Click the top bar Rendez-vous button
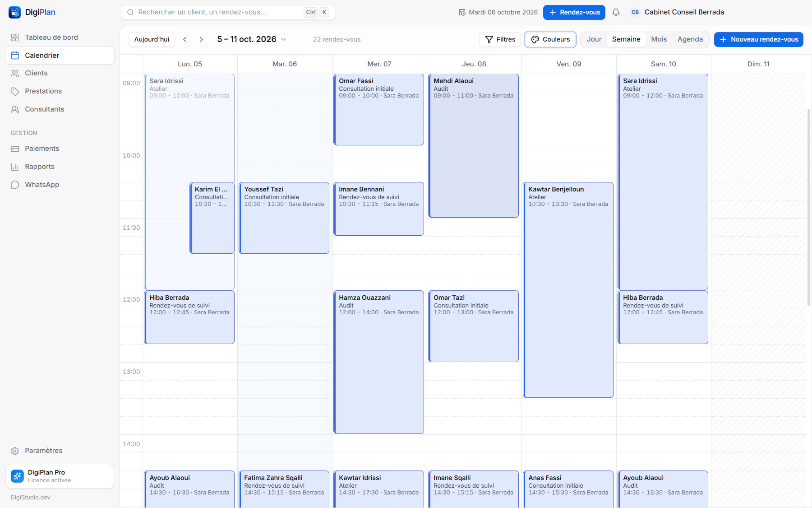This screenshot has height=508, width=812. coord(574,12)
